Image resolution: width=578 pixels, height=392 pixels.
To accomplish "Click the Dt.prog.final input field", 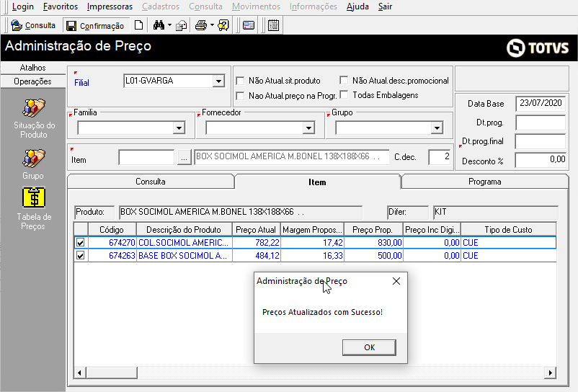I will tap(541, 141).
